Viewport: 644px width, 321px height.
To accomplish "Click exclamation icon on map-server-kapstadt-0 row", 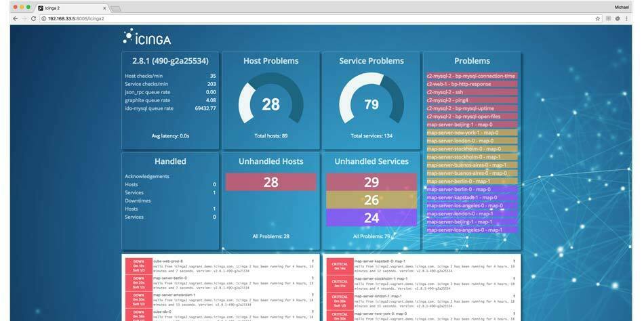I will point(513,261).
